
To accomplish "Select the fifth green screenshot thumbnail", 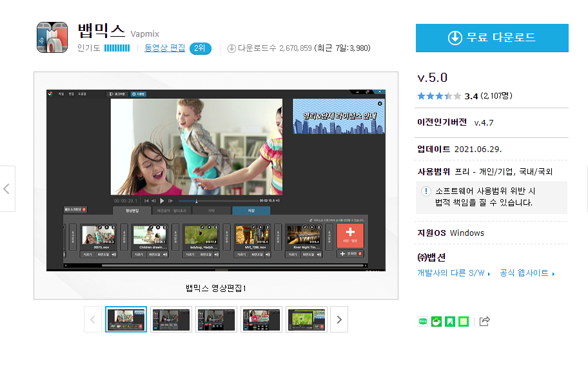I will coord(306,320).
